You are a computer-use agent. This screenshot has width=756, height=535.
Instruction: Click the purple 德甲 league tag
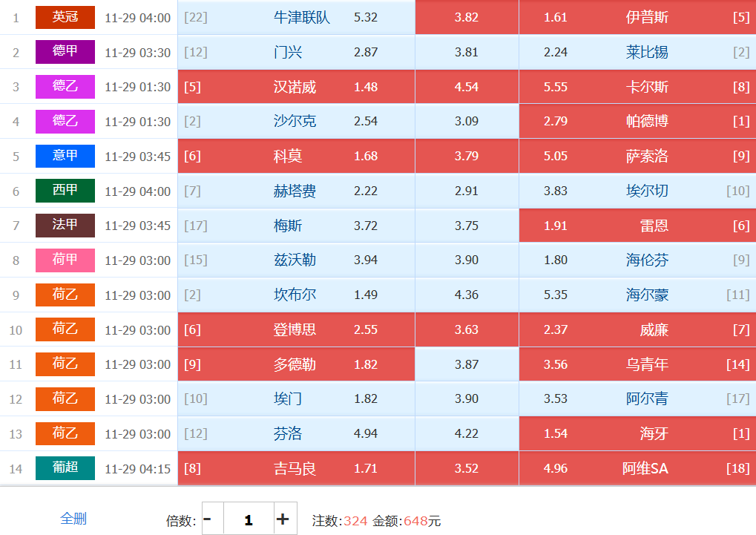coord(65,52)
